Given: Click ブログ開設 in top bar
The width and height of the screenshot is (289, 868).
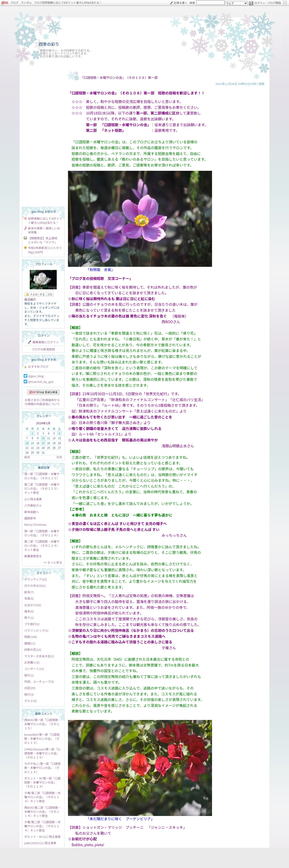Looking at the screenshot, I should tap(274, 3).
